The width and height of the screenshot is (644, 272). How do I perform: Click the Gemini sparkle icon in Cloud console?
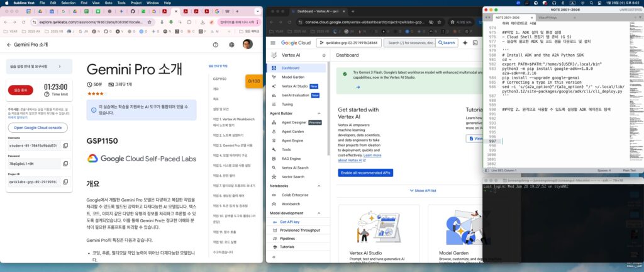(x=465, y=43)
